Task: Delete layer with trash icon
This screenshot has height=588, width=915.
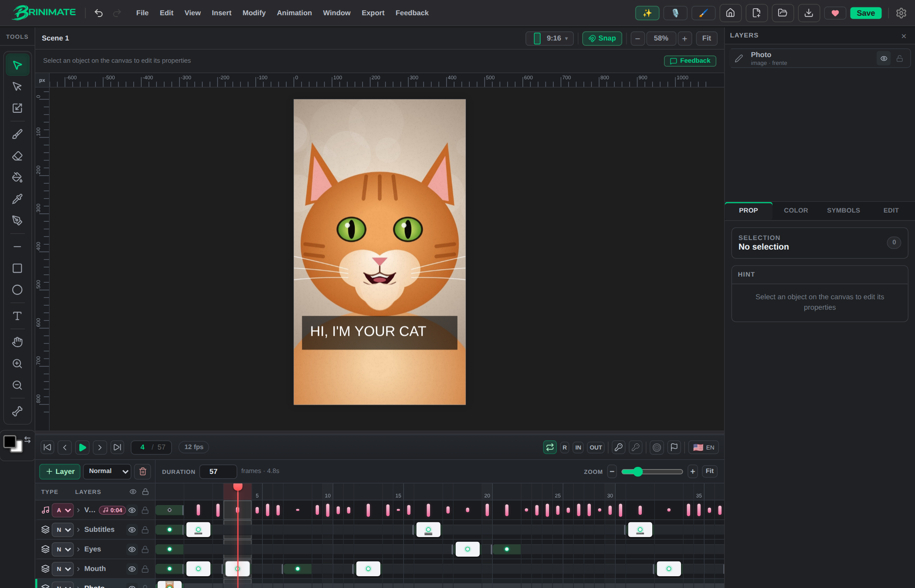Action: [x=142, y=471]
